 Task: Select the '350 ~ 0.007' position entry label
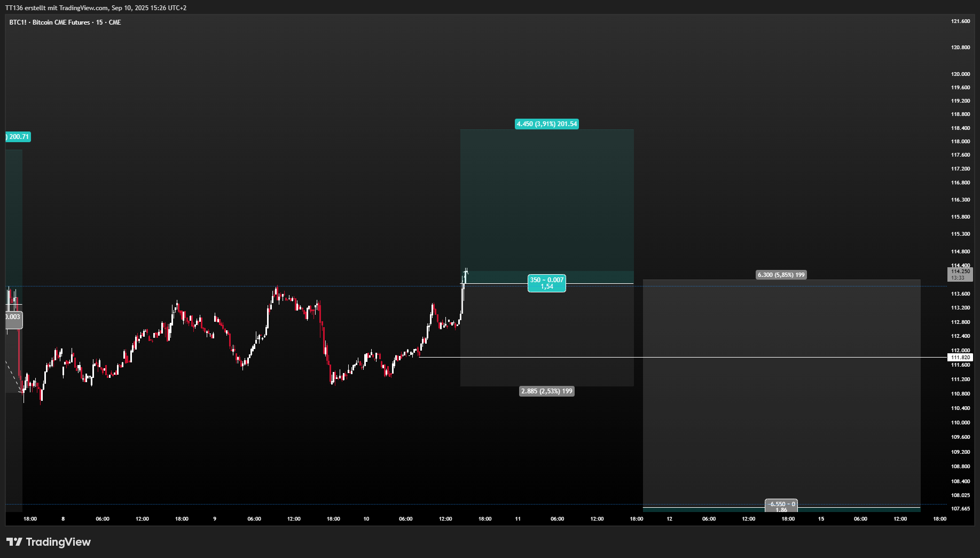click(x=547, y=283)
